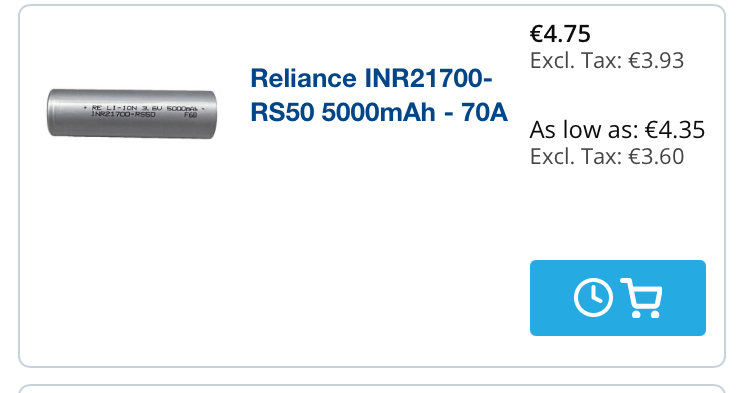Click the shopping cart icon
Viewport: 743px width, 393px height.
click(641, 298)
